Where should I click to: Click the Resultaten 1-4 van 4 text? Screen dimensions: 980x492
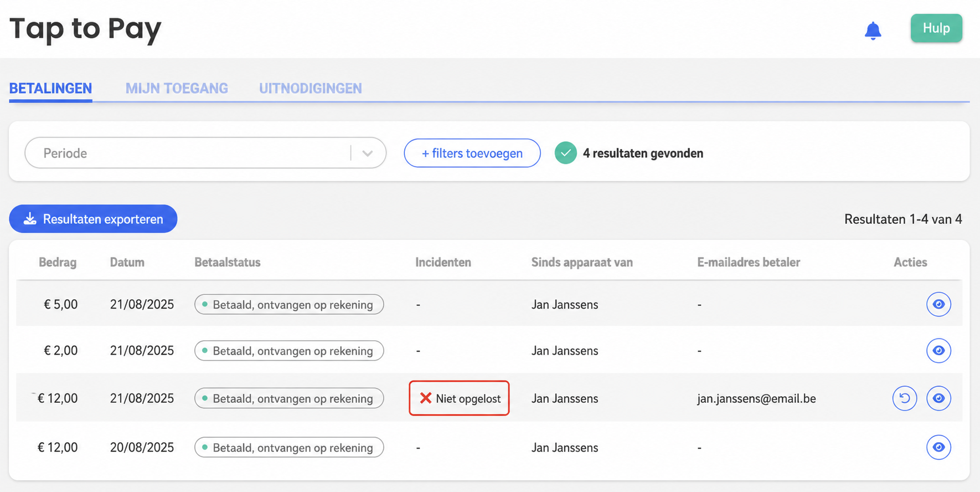click(903, 219)
